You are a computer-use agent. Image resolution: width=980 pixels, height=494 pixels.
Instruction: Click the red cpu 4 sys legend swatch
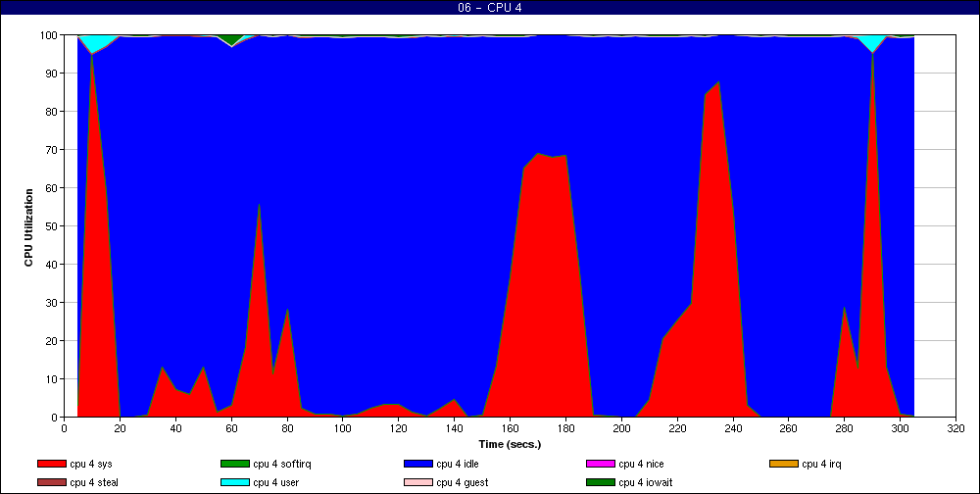[51, 464]
